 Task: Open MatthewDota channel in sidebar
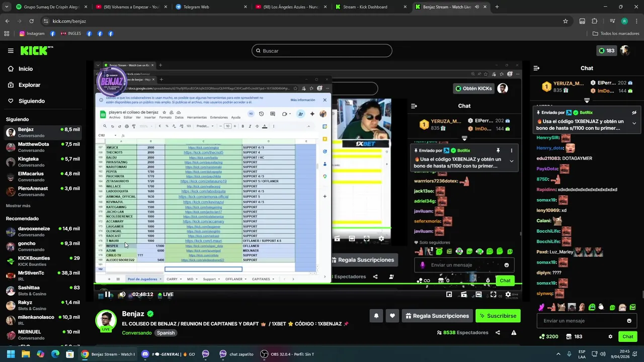point(43,147)
